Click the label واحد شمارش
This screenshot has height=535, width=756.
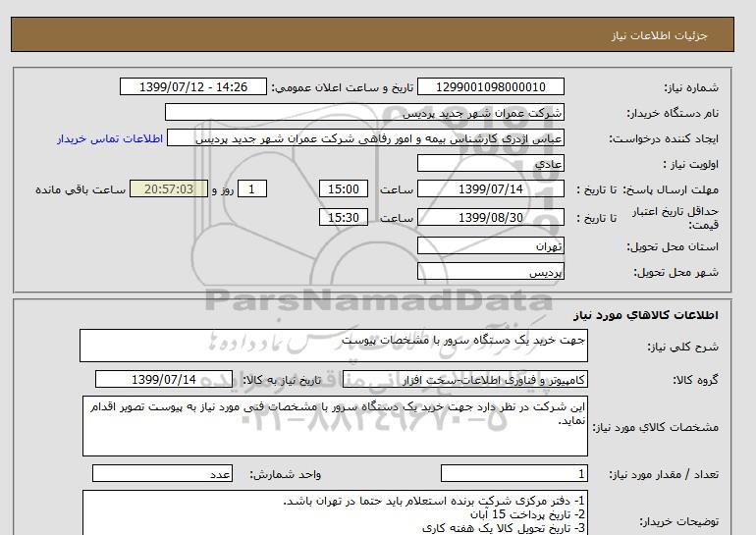[x=286, y=475]
